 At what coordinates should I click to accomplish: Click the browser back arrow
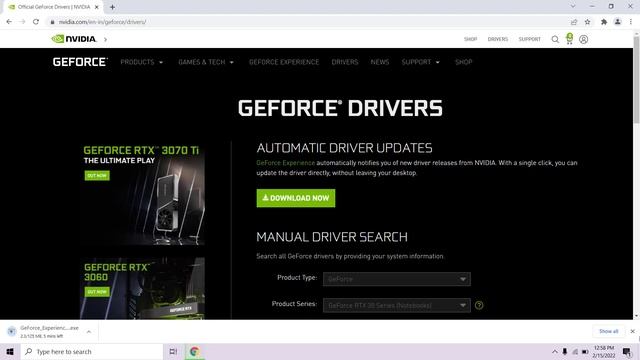click(x=9, y=22)
